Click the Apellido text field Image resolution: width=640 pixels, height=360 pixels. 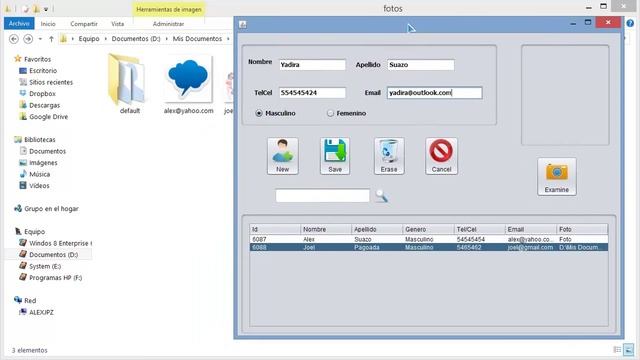coord(421,64)
